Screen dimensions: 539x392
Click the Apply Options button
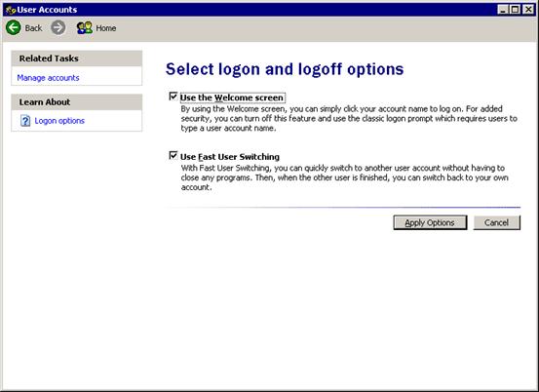coord(430,223)
